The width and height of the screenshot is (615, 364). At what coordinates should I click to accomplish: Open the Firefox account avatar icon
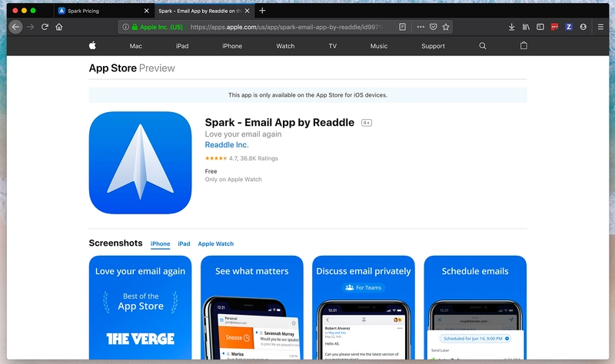click(x=583, y=27)
